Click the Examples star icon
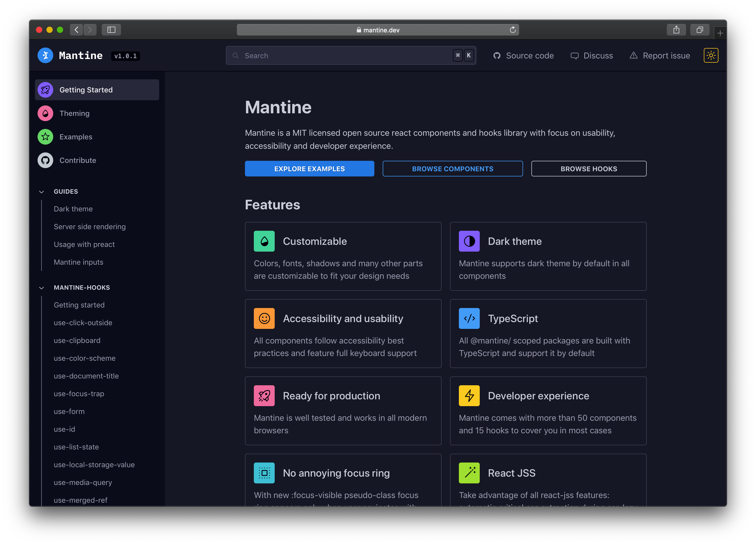 pos(45,137)
